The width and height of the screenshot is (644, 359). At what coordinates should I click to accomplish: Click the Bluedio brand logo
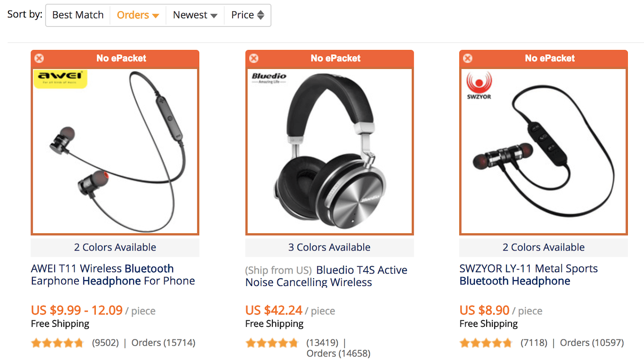pos(269,79)
